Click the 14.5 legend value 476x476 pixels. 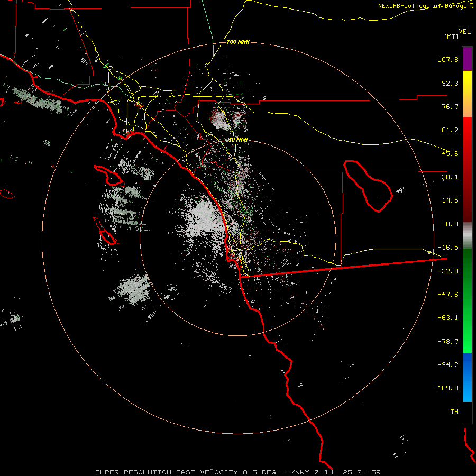[450, 200]
